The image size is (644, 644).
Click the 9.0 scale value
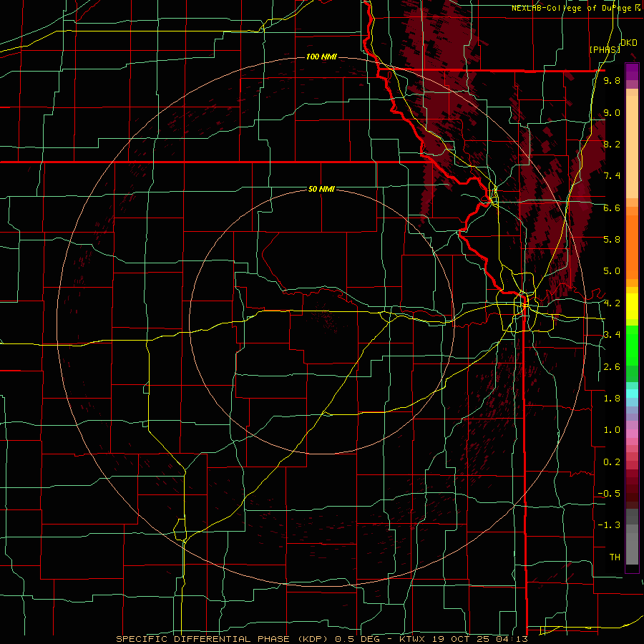point(612,112)
